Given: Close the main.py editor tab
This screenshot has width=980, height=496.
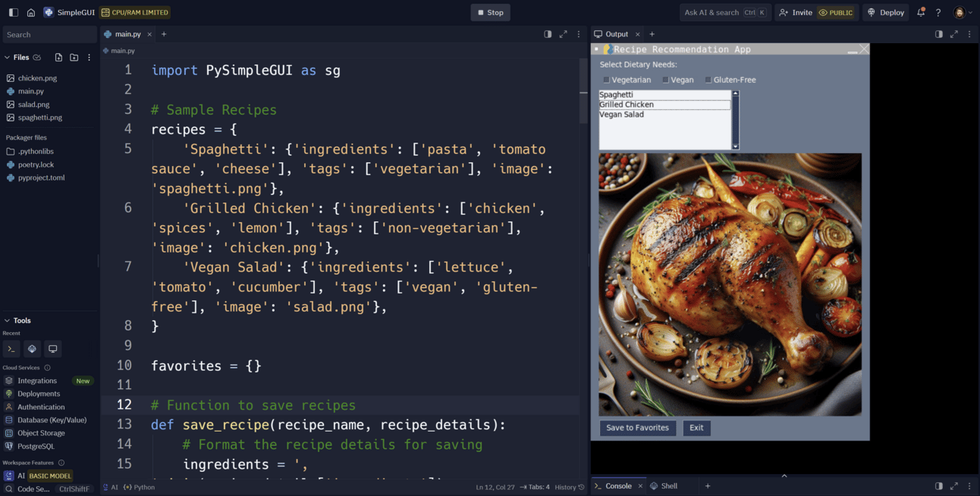Looking at the screenshot, I should click(x=149, y=34).
